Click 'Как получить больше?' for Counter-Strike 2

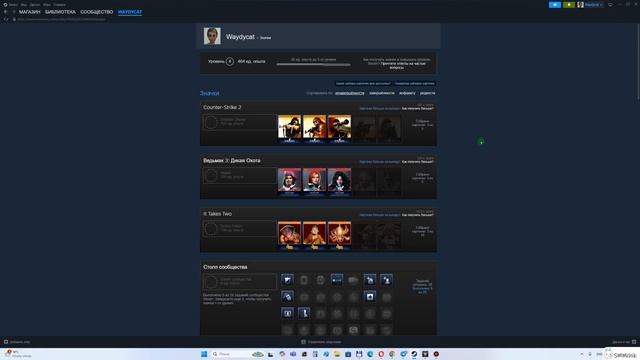pos(418,109)
